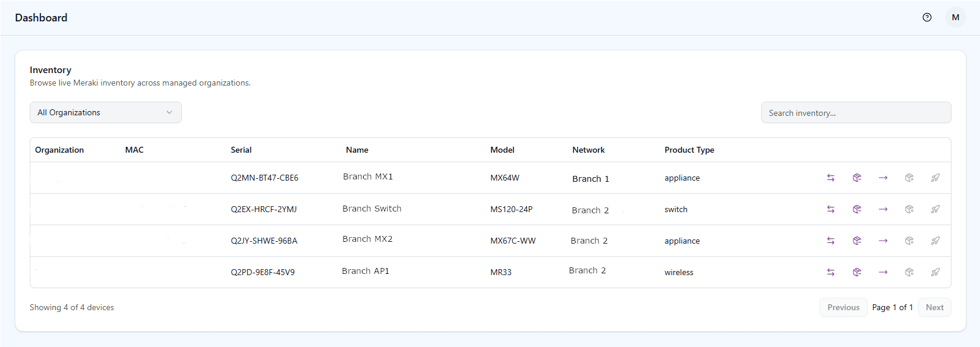This screenshot has width=980, height=347.
Task: Click product type wireless cell
Action: (x=679, y=272)
